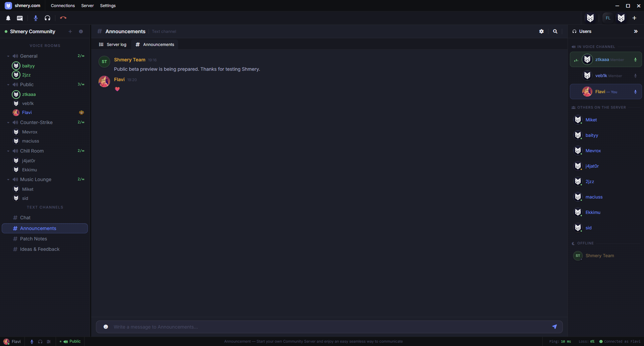Switch to the Server log tab
Image resolution: width=644 pixels, height=346 pixels.
point(113,45)
